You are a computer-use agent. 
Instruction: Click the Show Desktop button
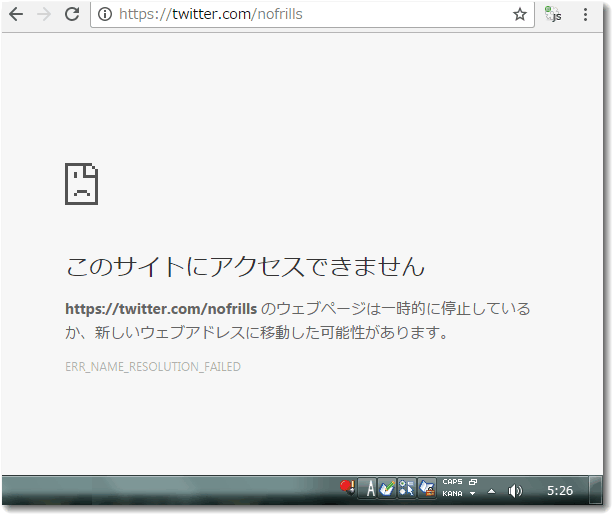click(x=596, y=490)
